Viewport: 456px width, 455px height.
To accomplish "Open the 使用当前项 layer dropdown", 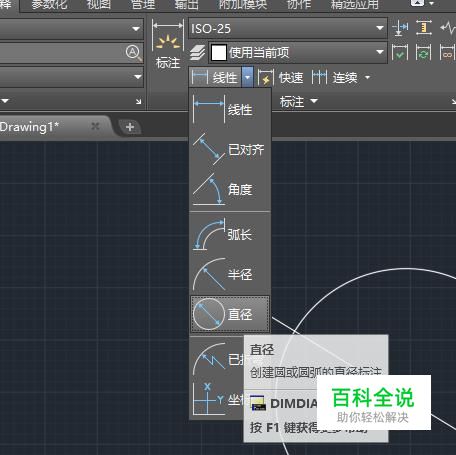I will [x=298, y=52].
